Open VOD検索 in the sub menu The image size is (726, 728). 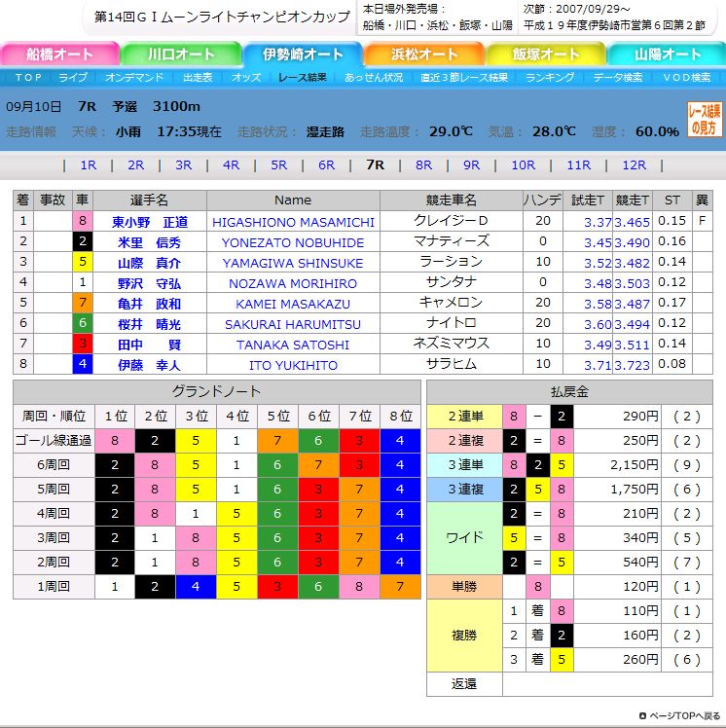pyautogui.click(x=686, y=77)
